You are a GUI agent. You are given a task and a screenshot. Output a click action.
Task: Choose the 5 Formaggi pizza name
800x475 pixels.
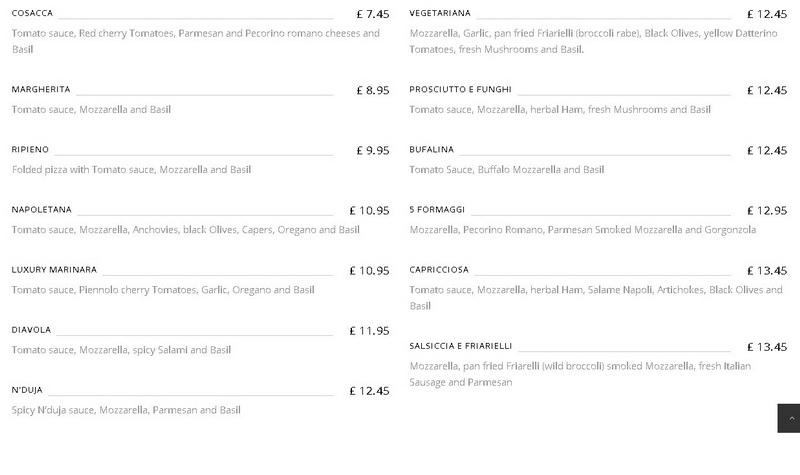click(437, 210)
